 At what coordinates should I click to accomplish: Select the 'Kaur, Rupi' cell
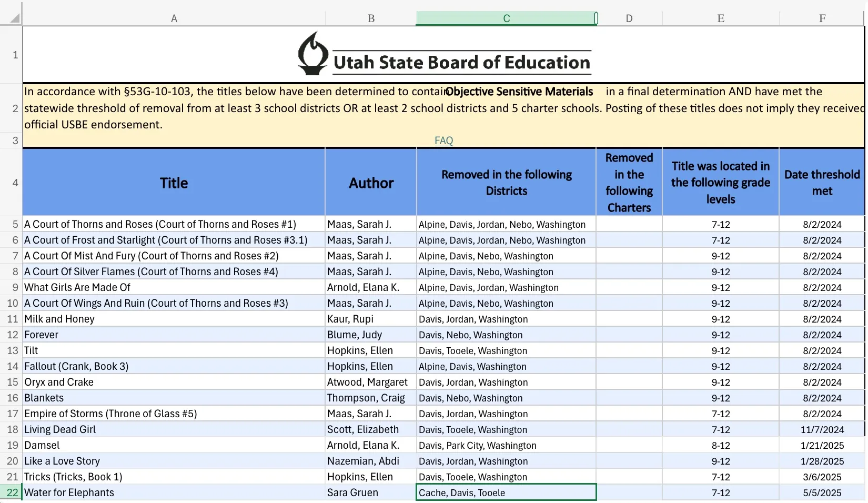(x=371, y=319)
